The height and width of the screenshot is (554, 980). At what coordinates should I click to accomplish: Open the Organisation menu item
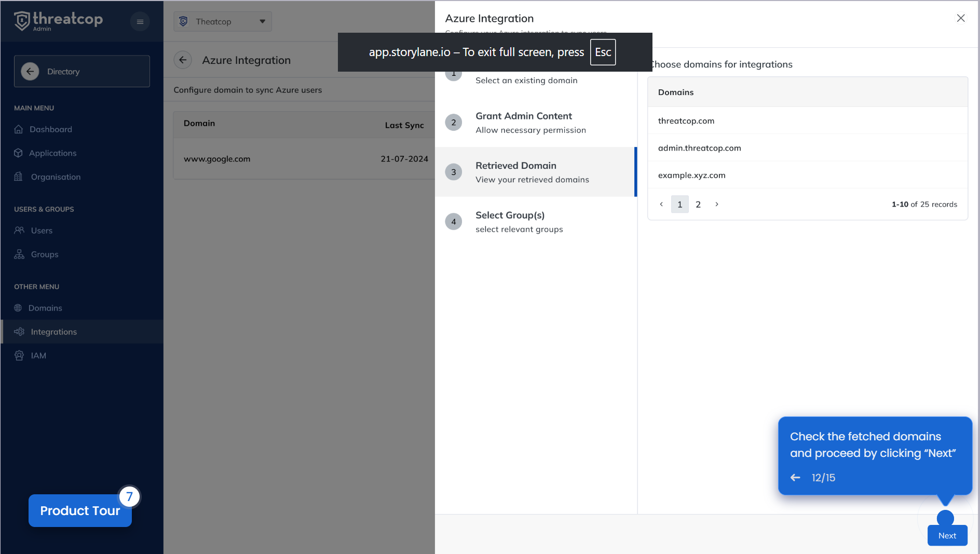56,177
